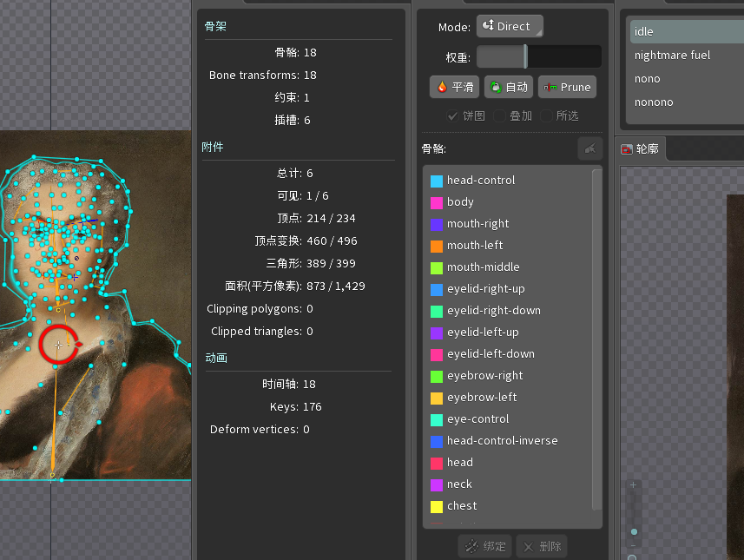
Task: Click the '可见: 1 / 6' statistic
Action: point(303,196)
